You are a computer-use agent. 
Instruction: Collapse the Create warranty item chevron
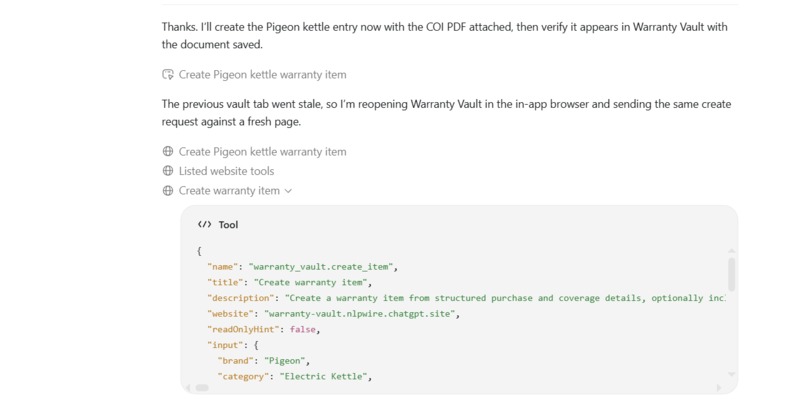click(x=288, y=191)
